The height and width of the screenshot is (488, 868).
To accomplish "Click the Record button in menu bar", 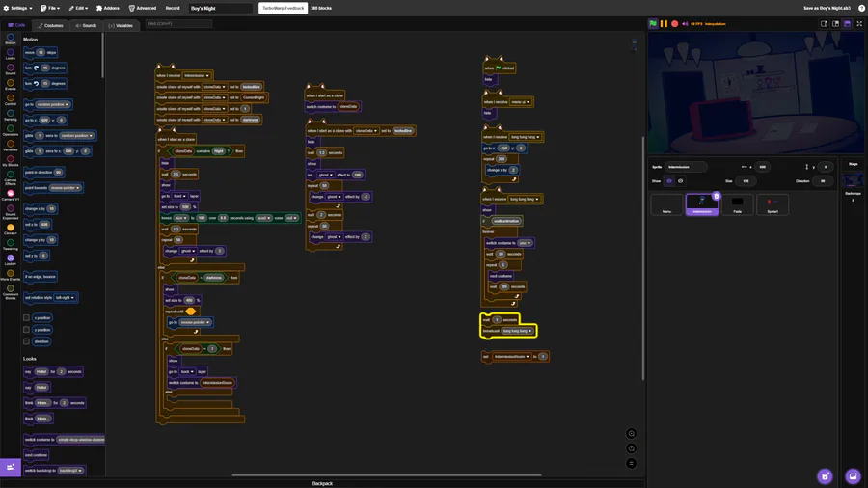I will pyautogui.click(x=173, y=8).
